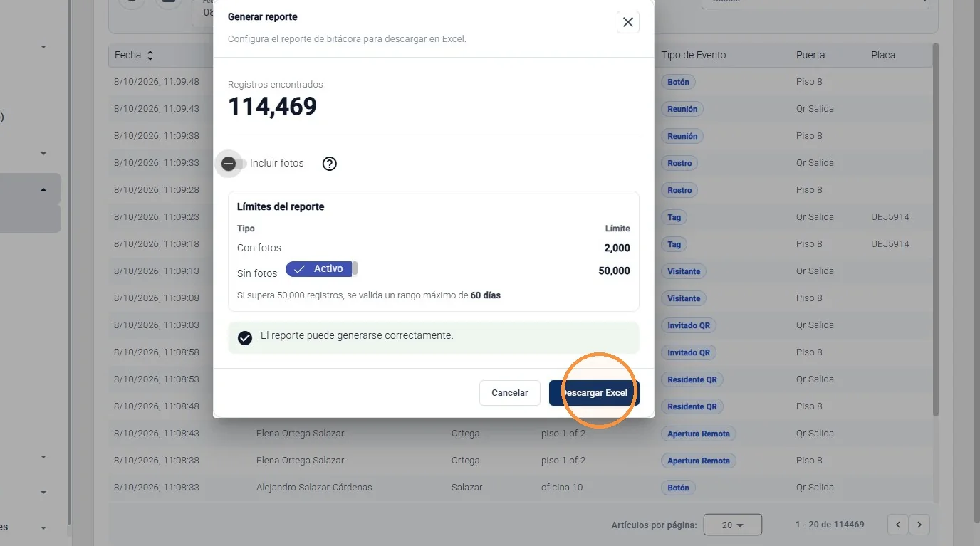This screenshot has height=546, width=980.
Task: Go to the previous page arrow
Action: tap(897, 525)
